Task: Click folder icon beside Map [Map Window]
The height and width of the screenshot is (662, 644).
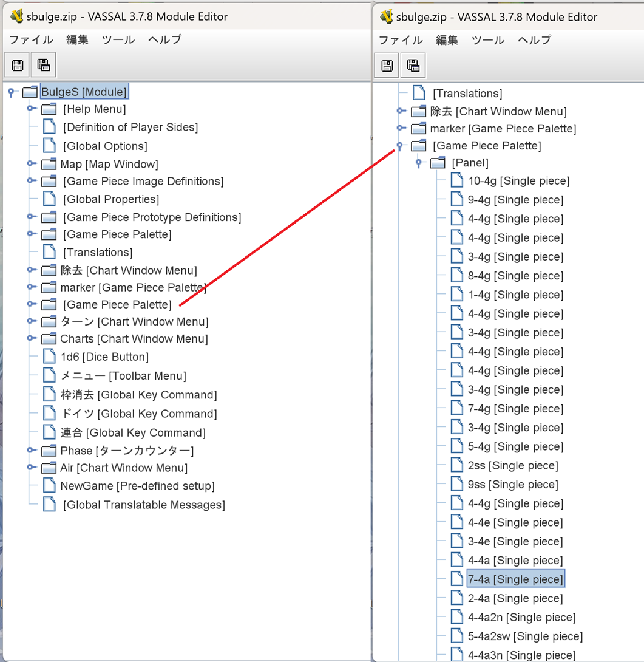Action: pyautogui.click(x=49, y=164)
